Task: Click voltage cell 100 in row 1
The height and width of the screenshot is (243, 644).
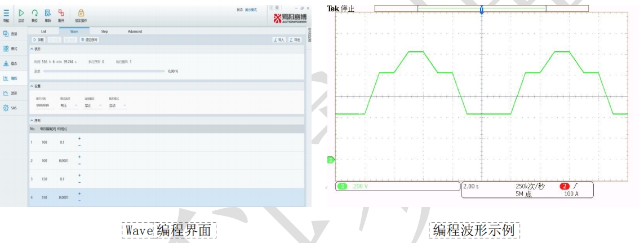Action: click(45, 142)
